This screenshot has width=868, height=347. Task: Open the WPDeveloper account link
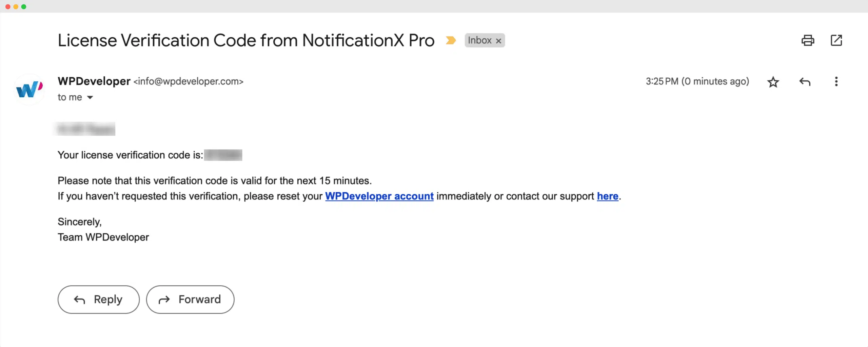click(379, 196)
